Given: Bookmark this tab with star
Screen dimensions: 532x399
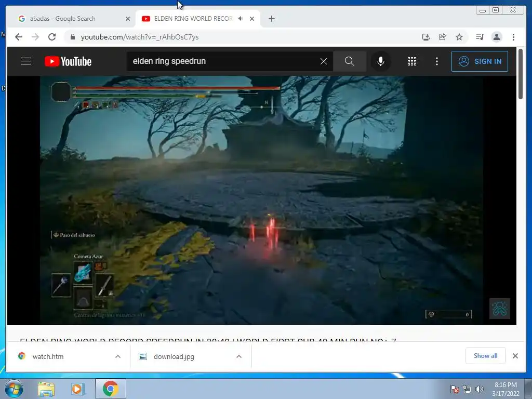Looking at the screenshot, I should tap(459, 37).
